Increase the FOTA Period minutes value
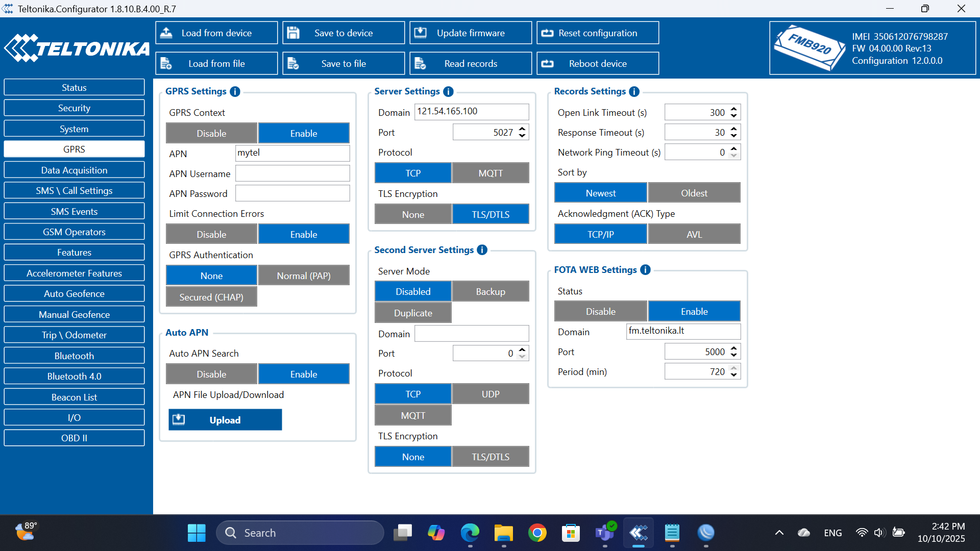 [x=733, y=368]
